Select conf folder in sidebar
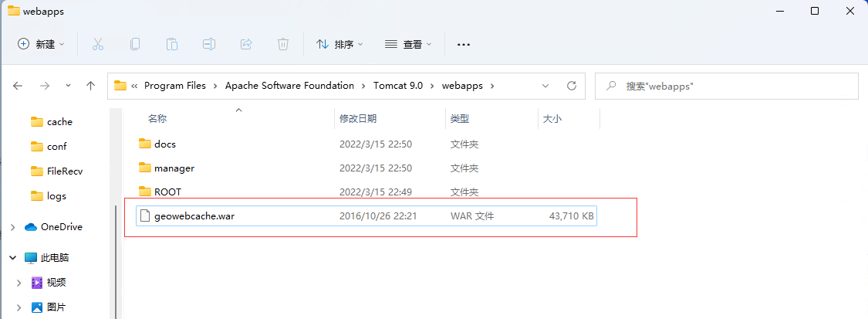 click(58, 147)
